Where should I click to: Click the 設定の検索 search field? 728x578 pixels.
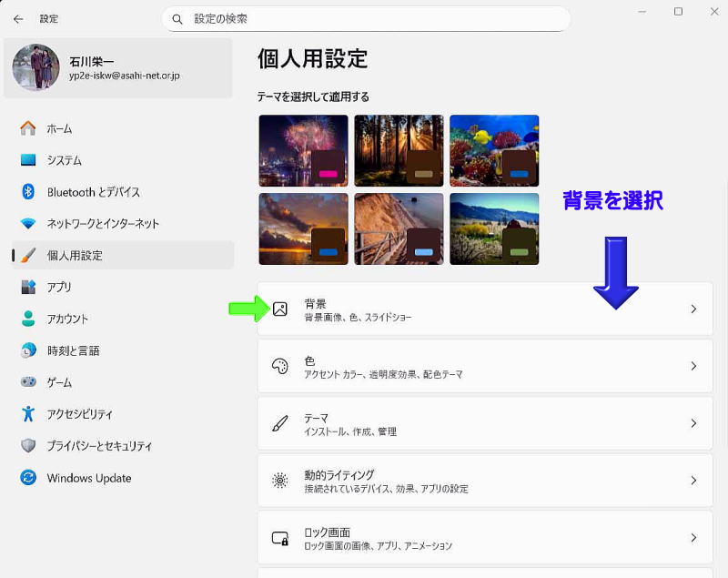tap(366, 18)
